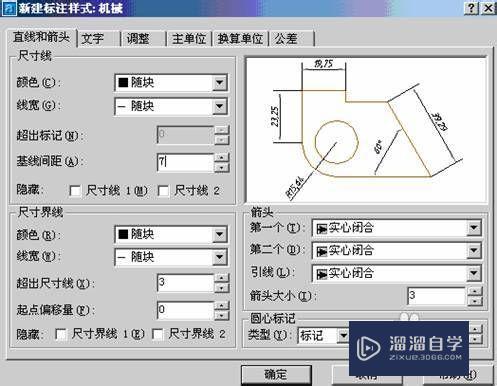Select the 直线和箭头 tab
Image resolution: width=497 pixels, height=386 pixels.
42,37
